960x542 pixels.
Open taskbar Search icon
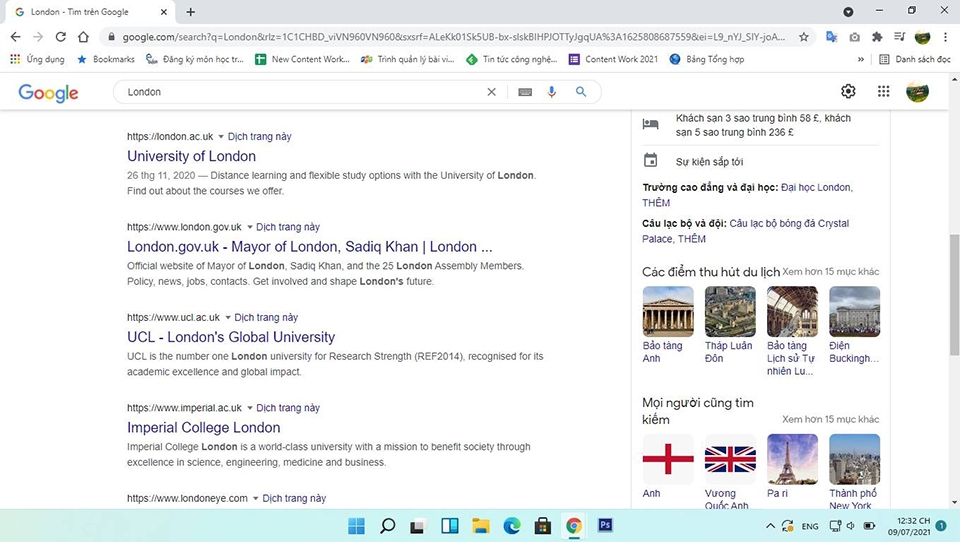tap(388, 525)
